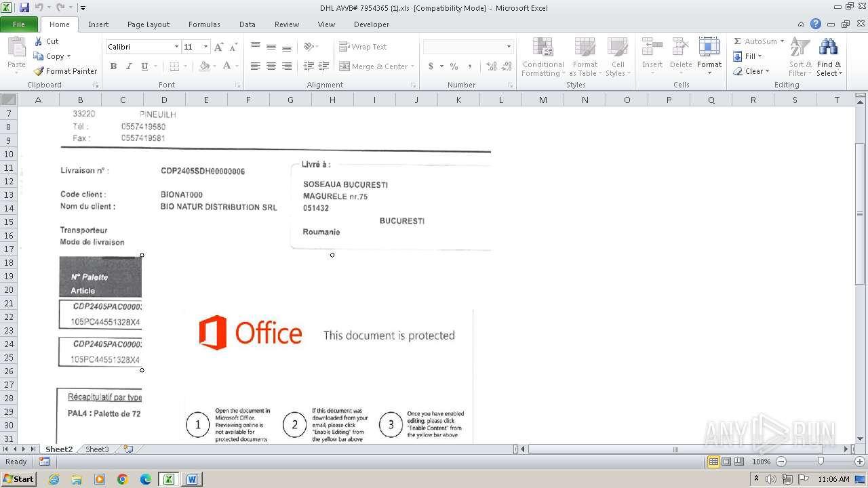The height and width of the screenshot is (488, 868).
Task: Toggle Bold formatting
Action: [113, 66]
